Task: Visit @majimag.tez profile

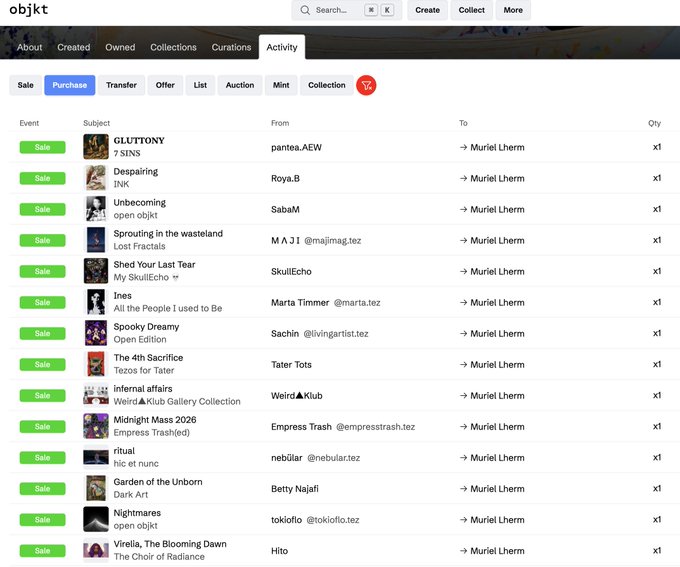Action: click(x=332, y=240)
